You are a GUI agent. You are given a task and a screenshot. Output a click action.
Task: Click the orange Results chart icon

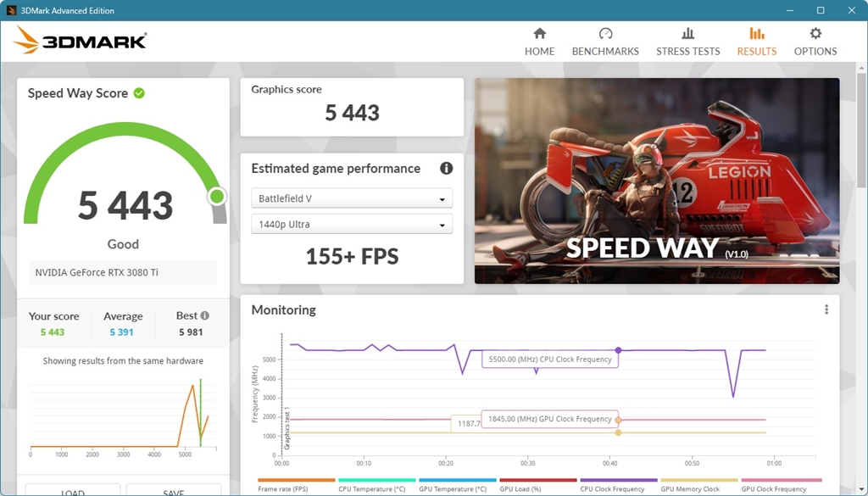[x=756, y=35]
